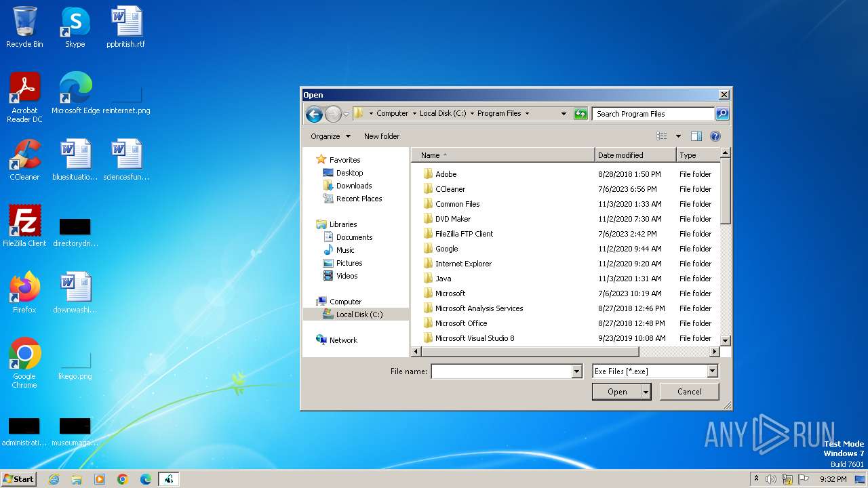Click the taskbar clock showing 9:32 PM
Screen dimensions: 868x488
coord(833,479)
